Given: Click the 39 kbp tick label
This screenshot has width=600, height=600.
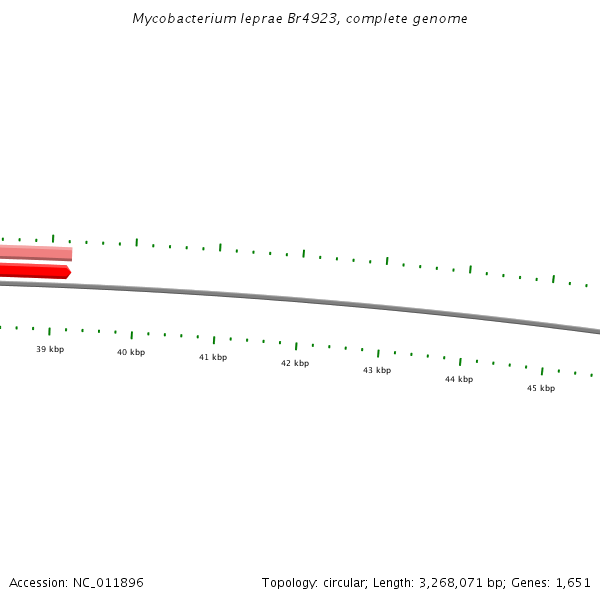Looking at the screenshot, I should pyautogui.click(x=50, y=349).
